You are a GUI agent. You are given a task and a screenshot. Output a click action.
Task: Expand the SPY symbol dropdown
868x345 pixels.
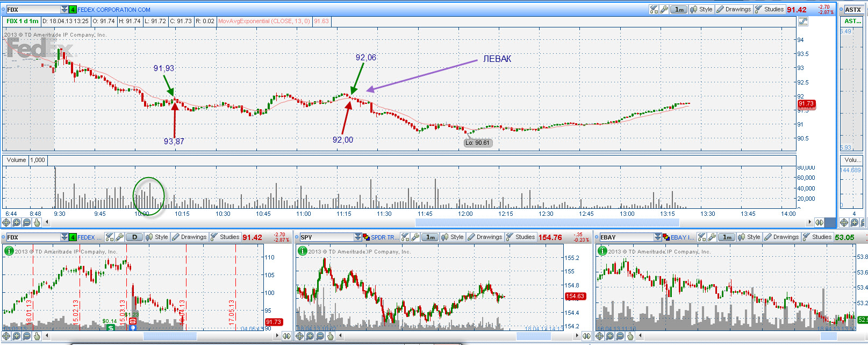coord(358,237)
